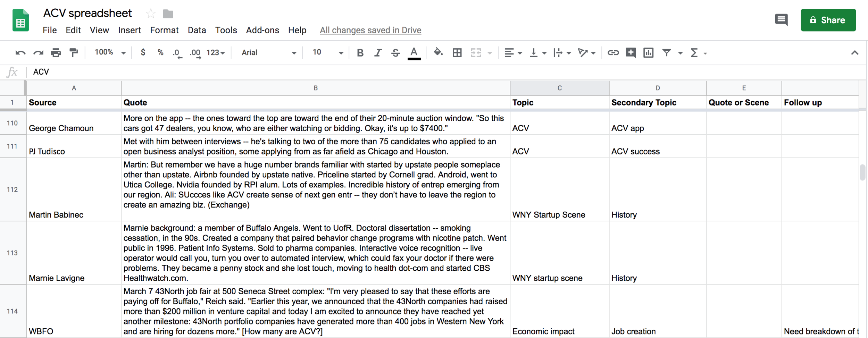Select row 112 header
Image resolution: width=868 pixels, height=338 pixels.
[12, 189]
